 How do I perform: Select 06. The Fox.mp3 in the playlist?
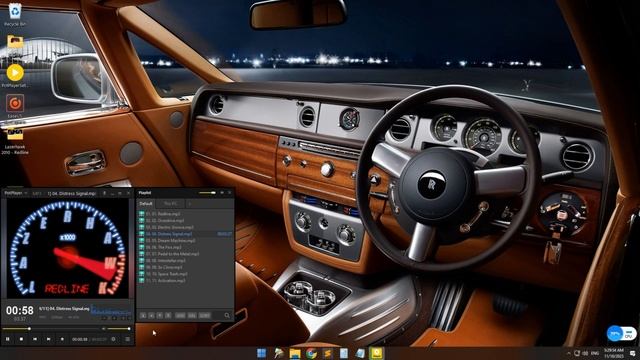186,247
